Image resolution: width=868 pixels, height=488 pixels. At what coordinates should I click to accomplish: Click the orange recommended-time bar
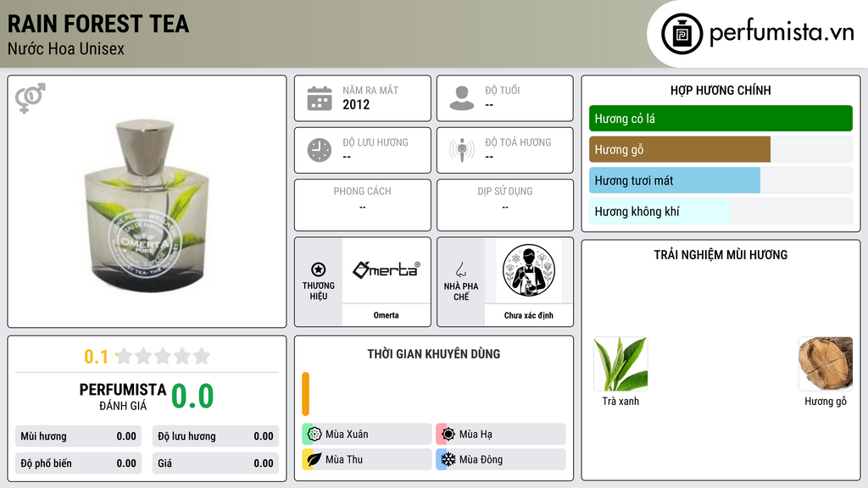(305, 394)
